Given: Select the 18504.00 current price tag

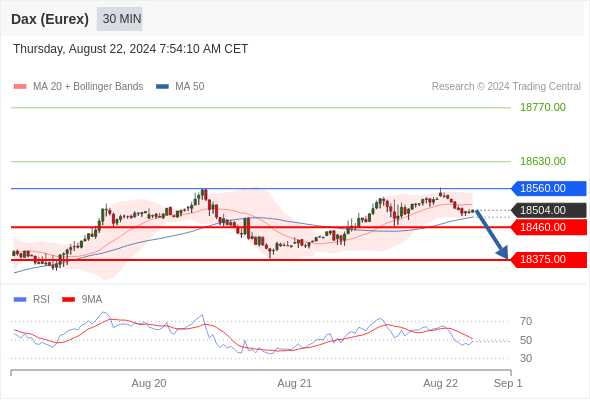Looking at the screenshot, I should [549, 210].
